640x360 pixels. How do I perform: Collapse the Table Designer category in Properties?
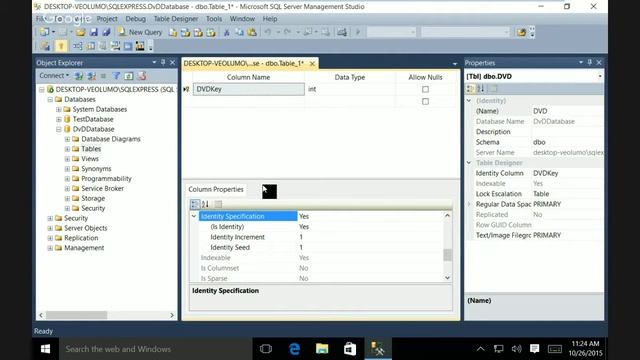[469, 162]
